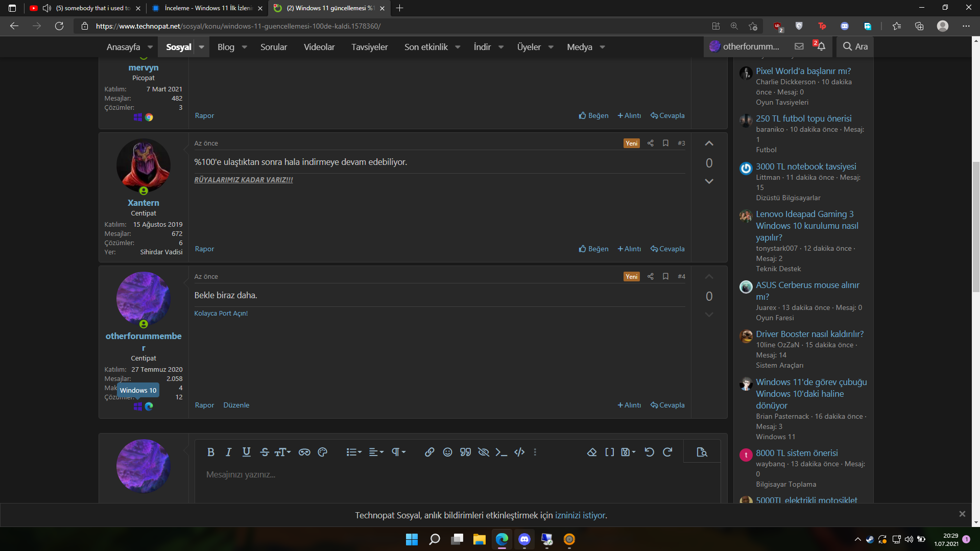Expand the Blog menu arrow
This screenshot has width=980, height=551.
(x=245, y=47)
